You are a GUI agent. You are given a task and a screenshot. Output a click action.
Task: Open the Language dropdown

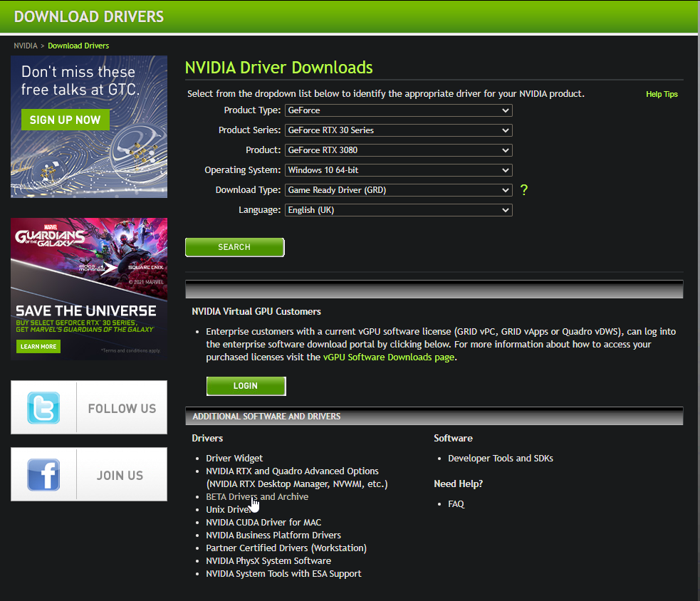pyautogui.click(x=398, y=210)
